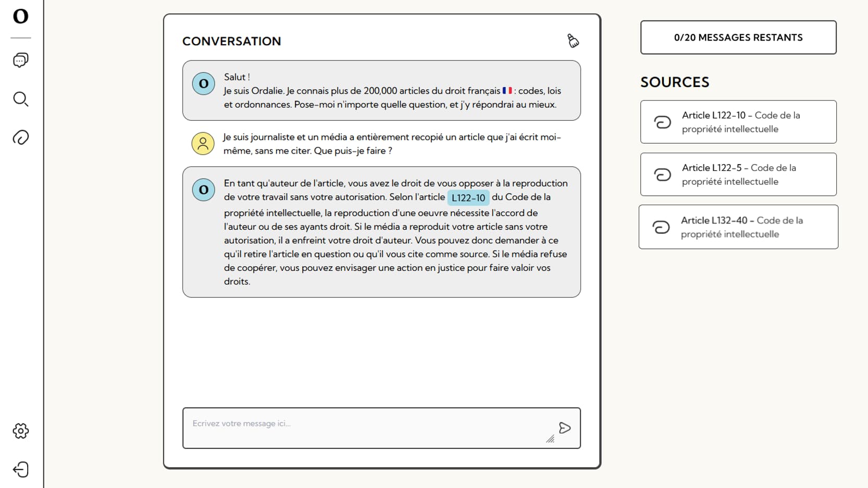Click the 'Salut !' greeting text
Screen dimensions: 868x488
pyautogui.click(x=237, y=77)
